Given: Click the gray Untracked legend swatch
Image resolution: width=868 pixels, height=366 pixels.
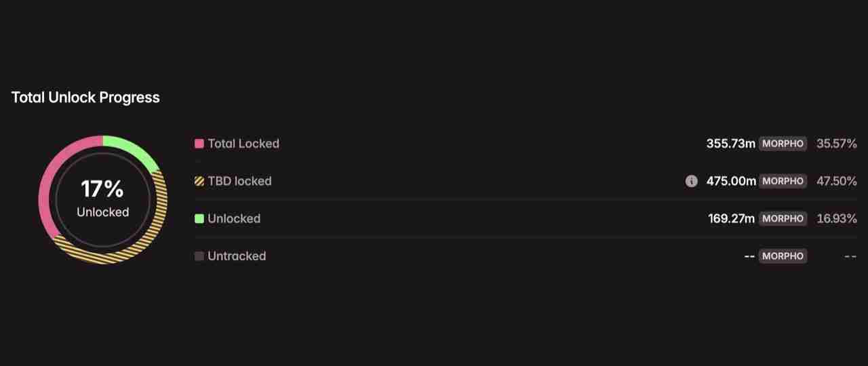Looking at the screenshot, I should point(199,256).
